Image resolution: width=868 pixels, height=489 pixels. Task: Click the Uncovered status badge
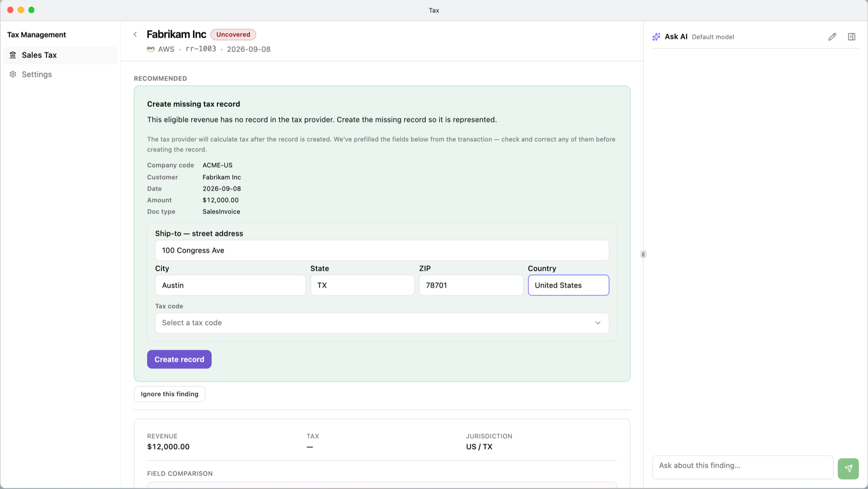pyautogui.click(x=233, y=34)
